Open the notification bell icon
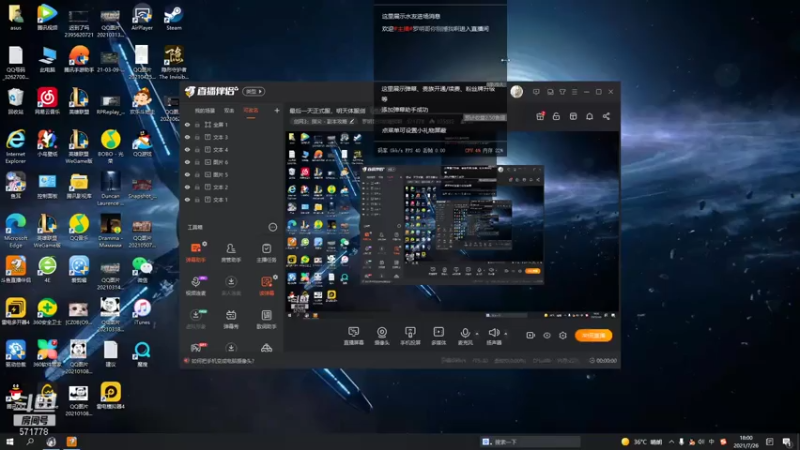This screenshot has width=800, height=450. (589, 116)
